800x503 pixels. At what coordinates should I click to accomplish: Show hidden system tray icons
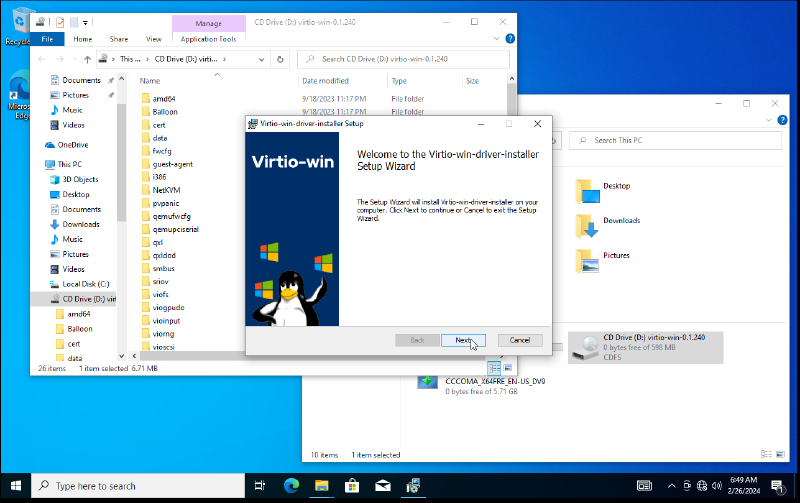pyautogui.click(x=671, y=486)
